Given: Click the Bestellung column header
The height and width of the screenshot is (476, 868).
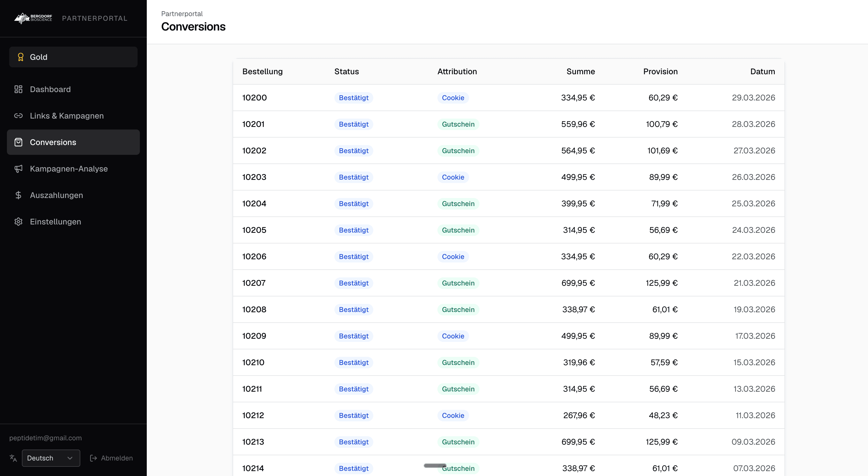Looking at the screenshot, I should coord(262,71).
